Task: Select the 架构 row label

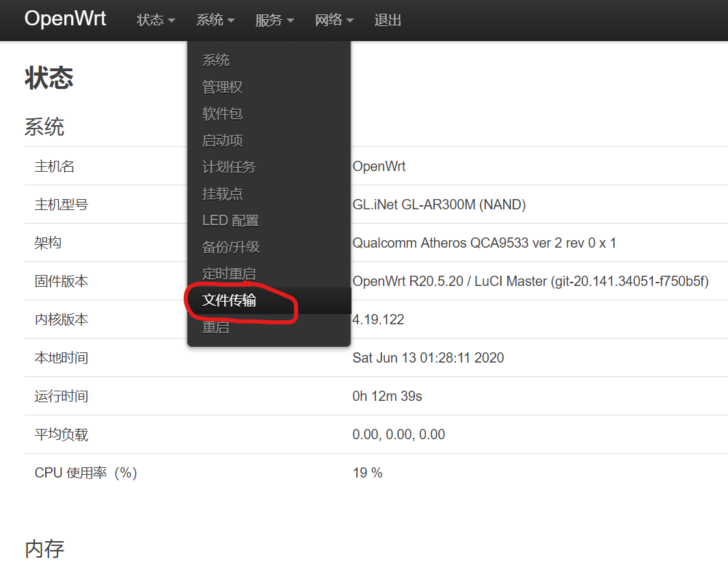Action: 48,243
